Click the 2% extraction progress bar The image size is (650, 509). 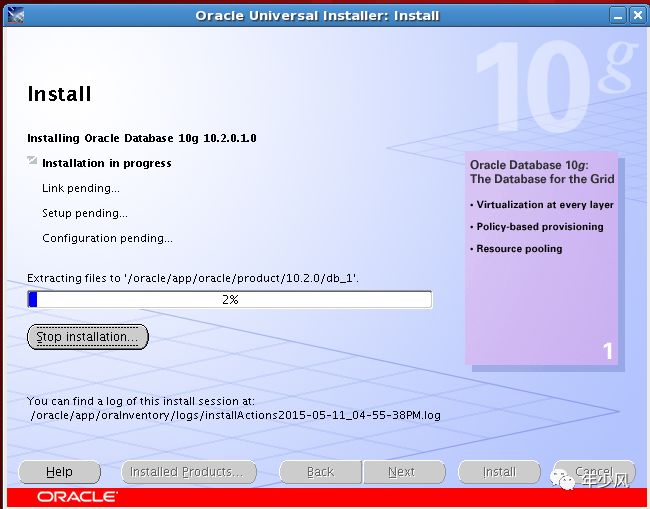click(x=230, y=299)
